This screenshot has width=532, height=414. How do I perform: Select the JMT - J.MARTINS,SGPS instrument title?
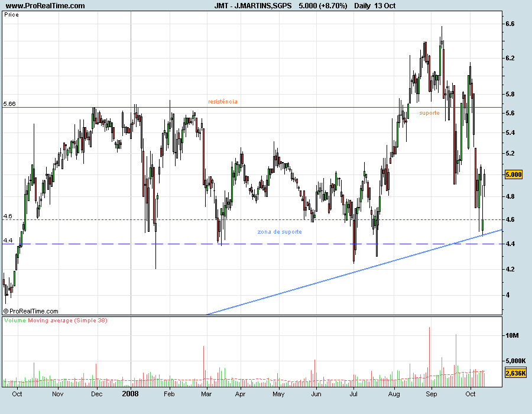(253, 6)
